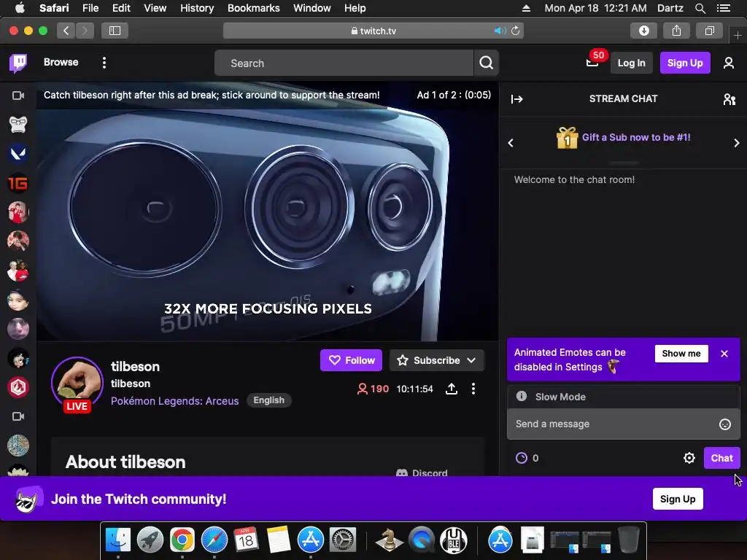
Task: Launch Chrome from the Dock
Action: coord(182,540)
